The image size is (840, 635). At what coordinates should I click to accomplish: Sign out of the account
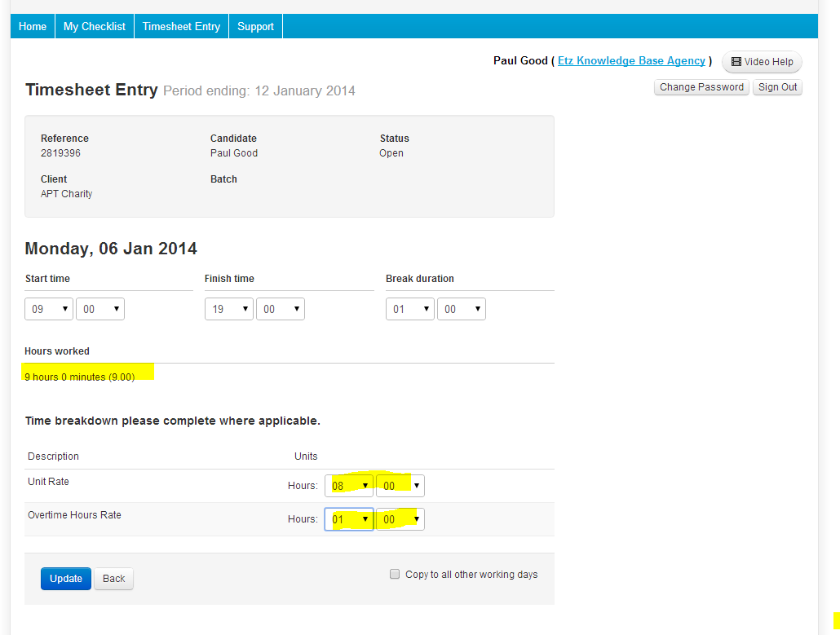(777, 87)
